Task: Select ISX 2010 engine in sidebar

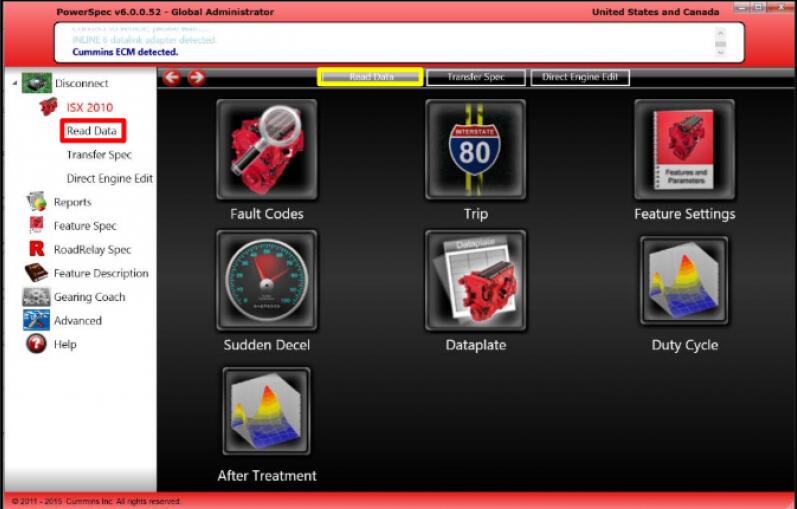Action: tap(89, 107)
